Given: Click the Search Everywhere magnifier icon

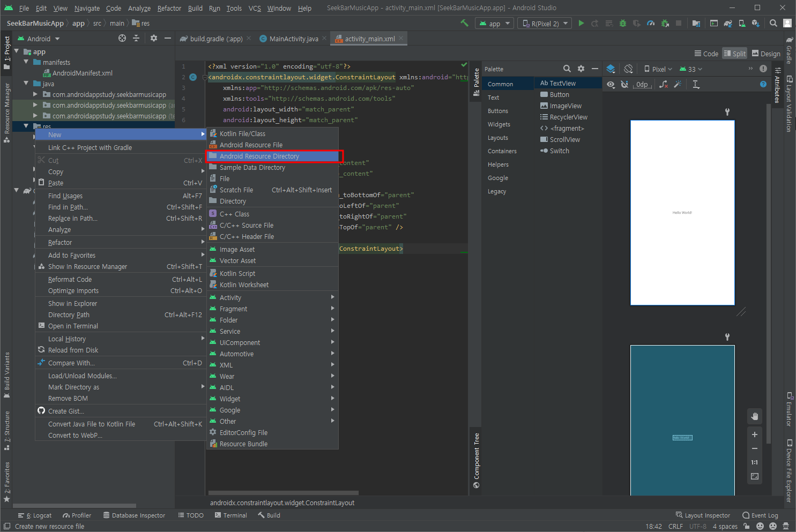Looking at the screenshot, I should (773, 23).
